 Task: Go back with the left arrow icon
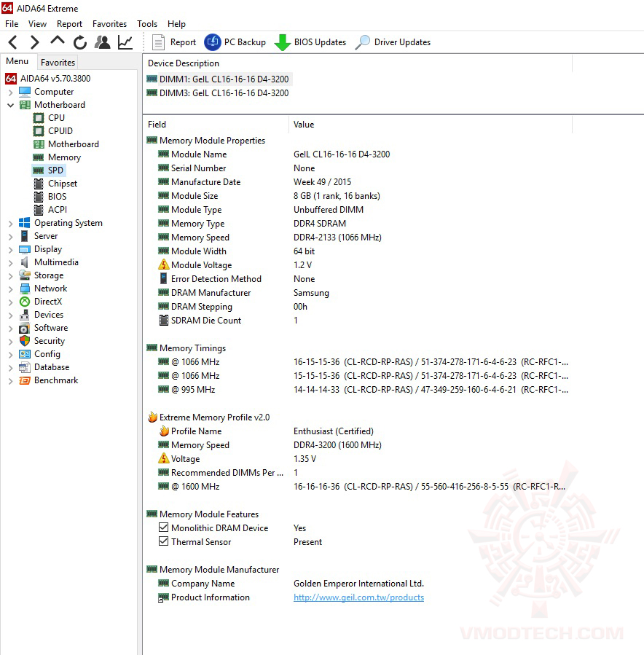(x=13, y=42)
